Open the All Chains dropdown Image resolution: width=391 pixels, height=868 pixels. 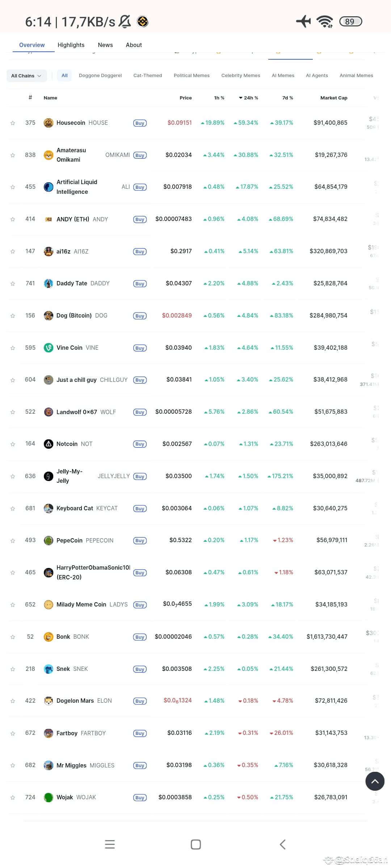tap(26, 76)
